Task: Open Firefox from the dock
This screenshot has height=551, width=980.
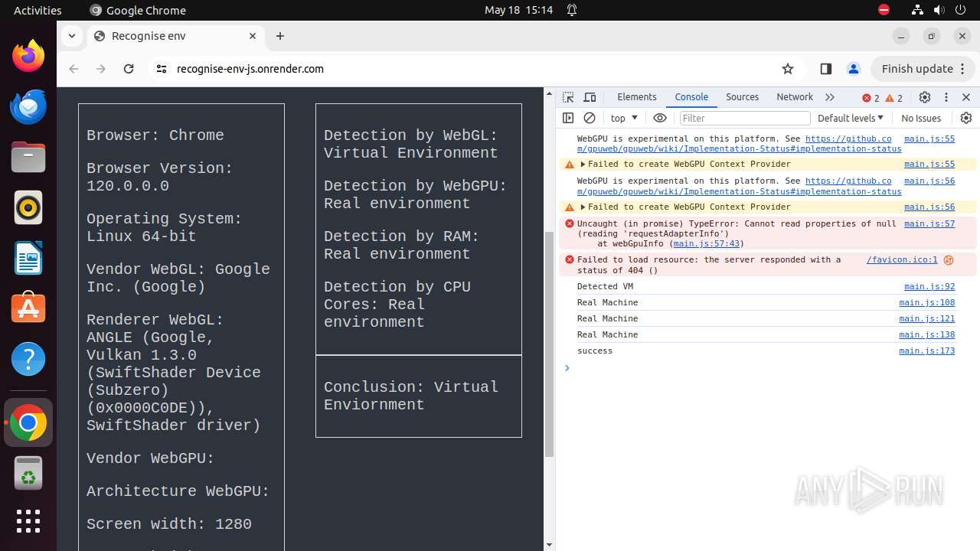Action: (28, 57)
